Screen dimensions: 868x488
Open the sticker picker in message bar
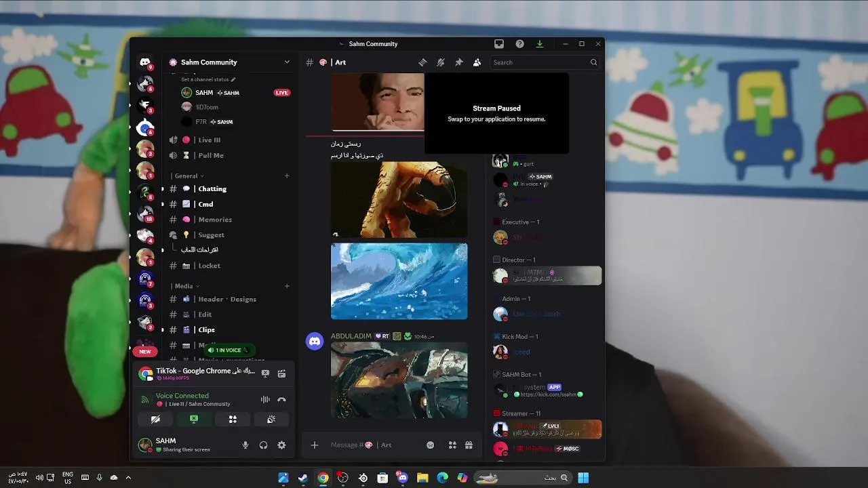pos(430,445)
